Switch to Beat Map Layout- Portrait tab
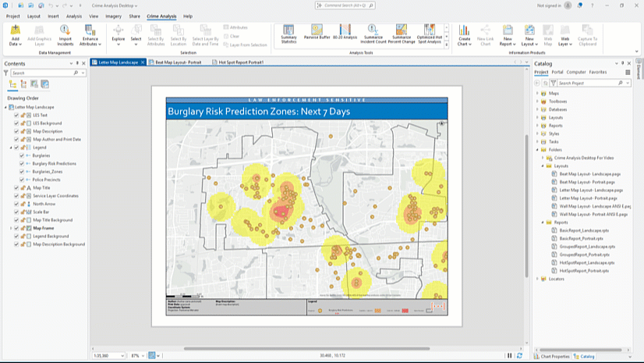The width and height of the screenshot is (644, 363). click(x=175, y=62)
